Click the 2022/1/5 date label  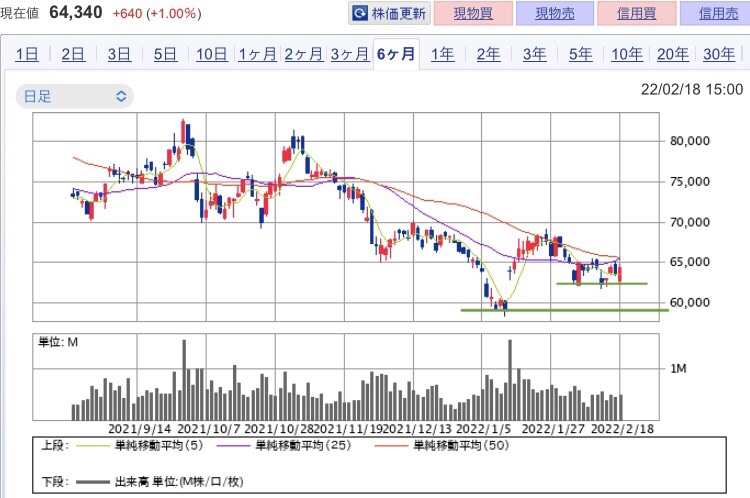point(484,429)
